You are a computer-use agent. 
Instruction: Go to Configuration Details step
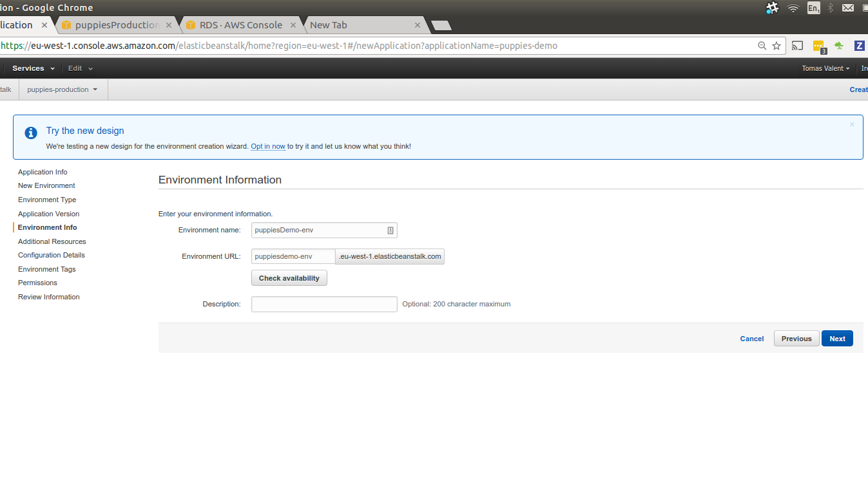pyautogui.click(x=52, y=255)
